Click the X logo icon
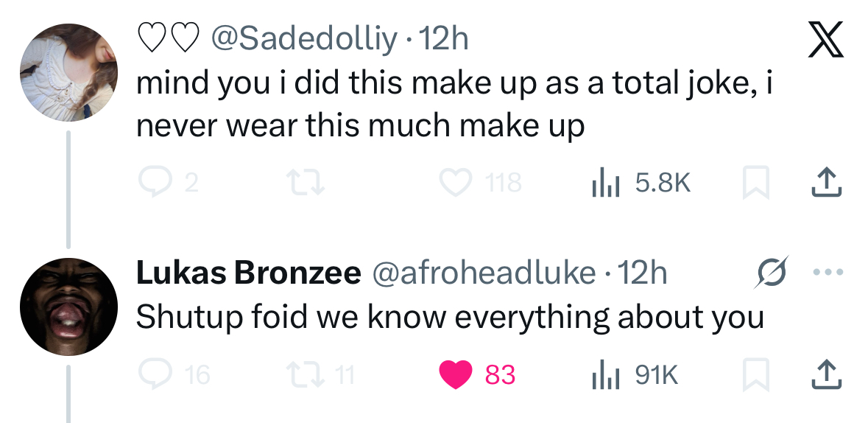Viewport: 868px width, 423px height. (824, 41)
